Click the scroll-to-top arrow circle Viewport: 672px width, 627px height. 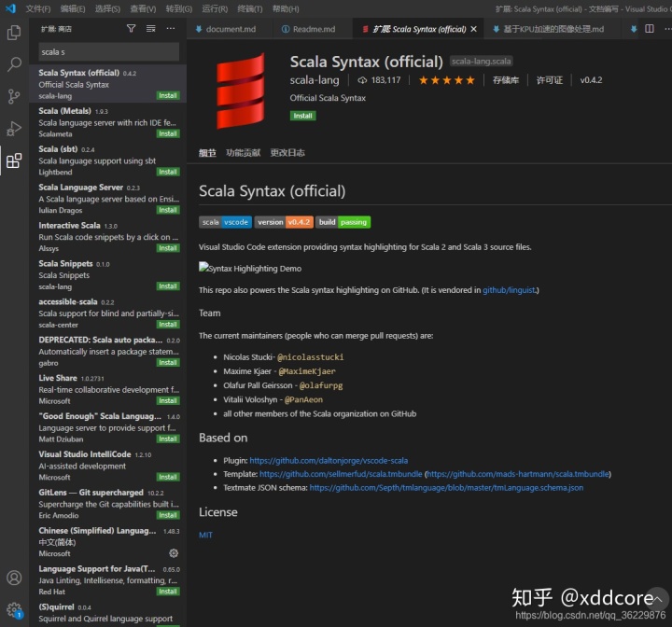[x=656, y=599]
